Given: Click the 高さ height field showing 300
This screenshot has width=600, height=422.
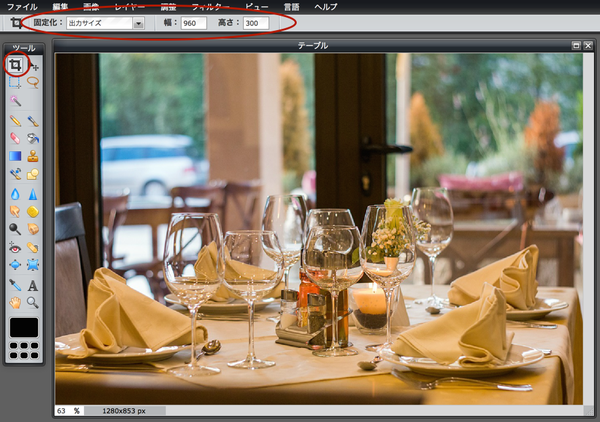Looking at the screenshot, I should coord(256,23).
